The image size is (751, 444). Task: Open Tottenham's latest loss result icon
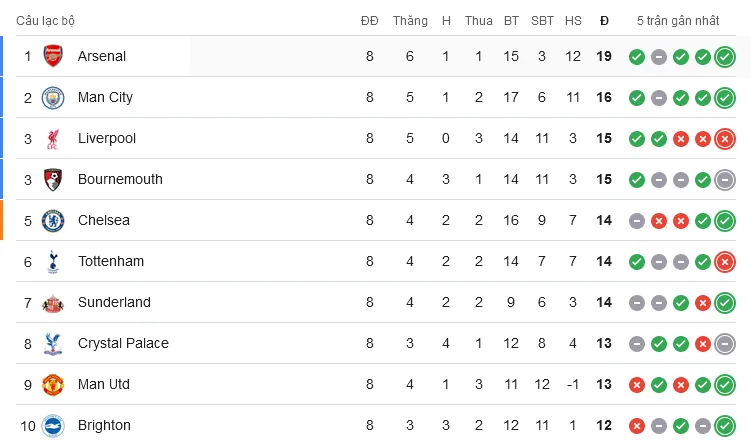click(x=725, y=261)
